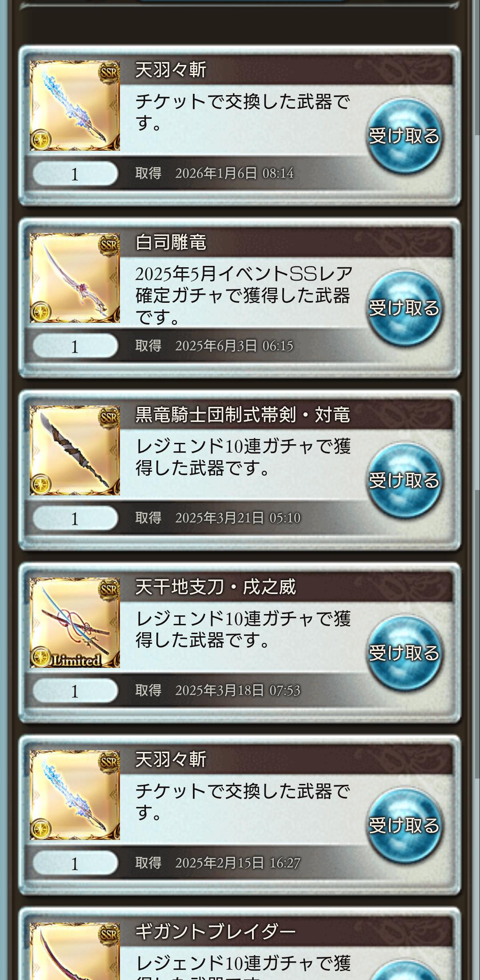Tap the top 天羽々斬 weapon image

(75, 105)
